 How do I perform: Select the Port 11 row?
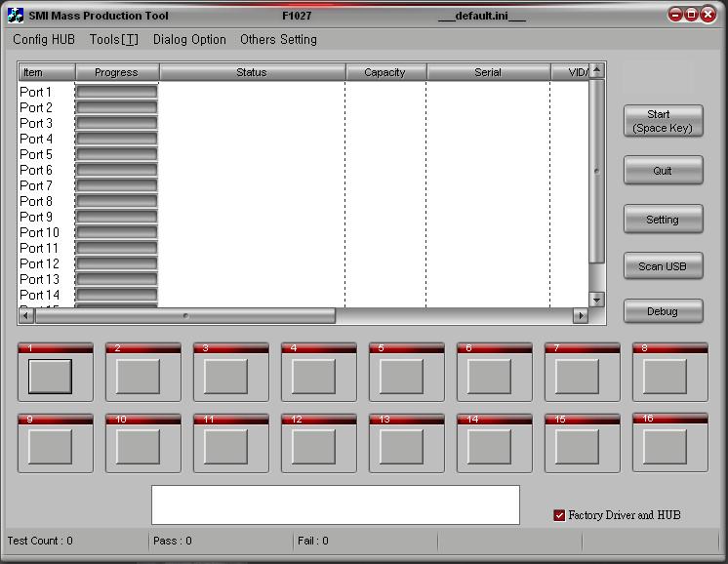point(303,248)
